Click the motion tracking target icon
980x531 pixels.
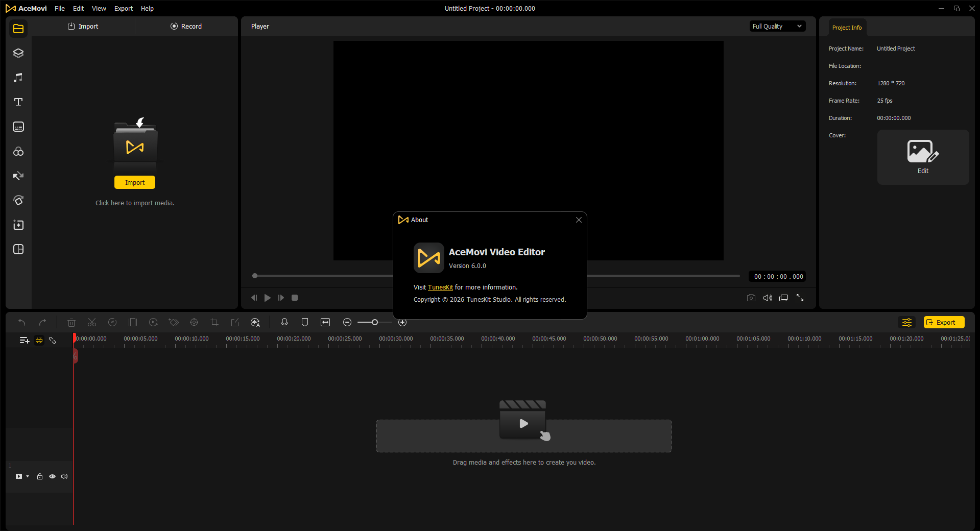(194, 322)
